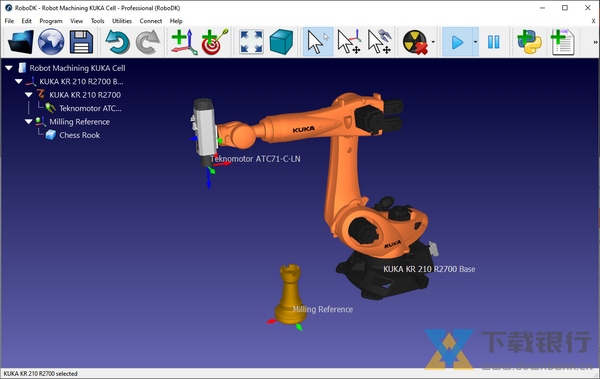Image resolution: width=600 pixels, height=379 pixels.
Task: Activate the Select arrow tool
Action: click(318, 42)
